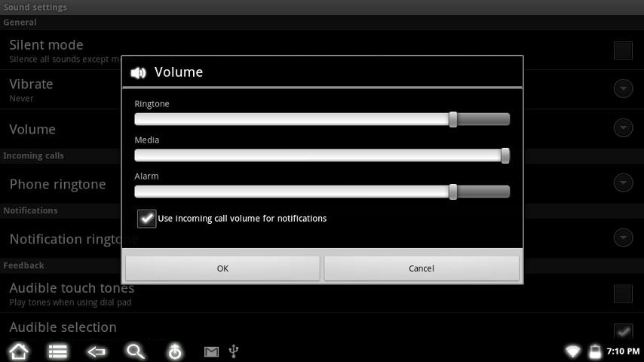Click the speaker icon in the Volume dialog title
This screenshot has width=644, height=362.
pyautogui.click(x=139, y=72)
